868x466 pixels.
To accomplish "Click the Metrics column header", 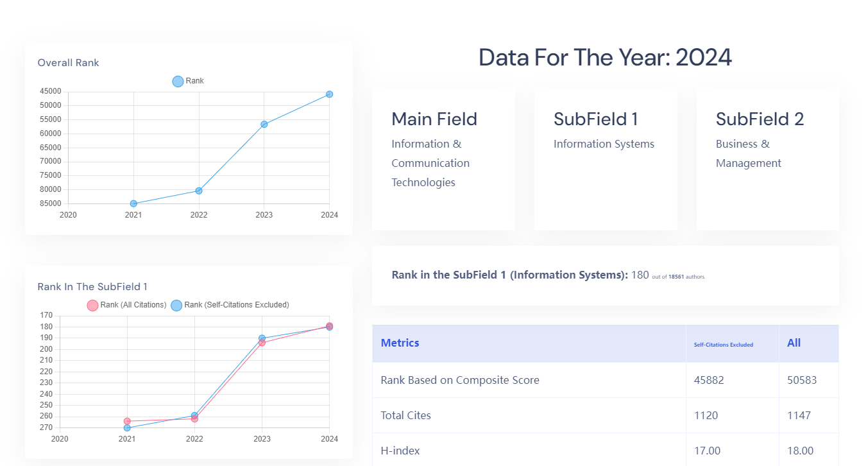I will click(x=400, y=343).
